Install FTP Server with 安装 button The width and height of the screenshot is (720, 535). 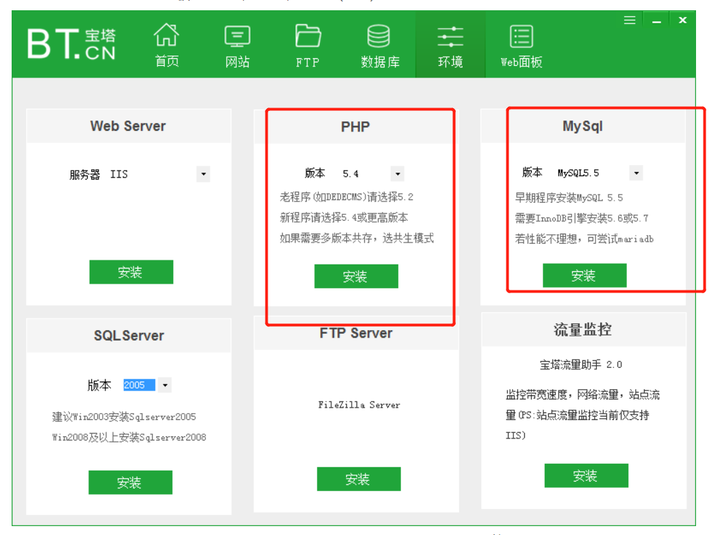point(358,479)
